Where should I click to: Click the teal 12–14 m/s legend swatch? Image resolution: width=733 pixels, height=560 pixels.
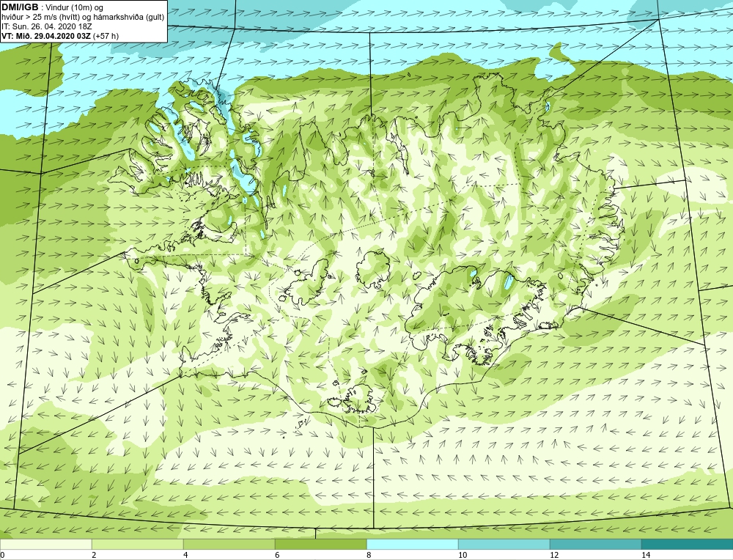click(595, 544)
